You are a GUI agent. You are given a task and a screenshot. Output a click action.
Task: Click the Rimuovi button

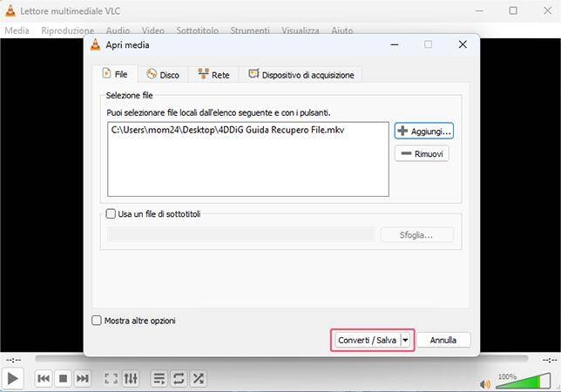pyautogui.click(x=422, y=153)
